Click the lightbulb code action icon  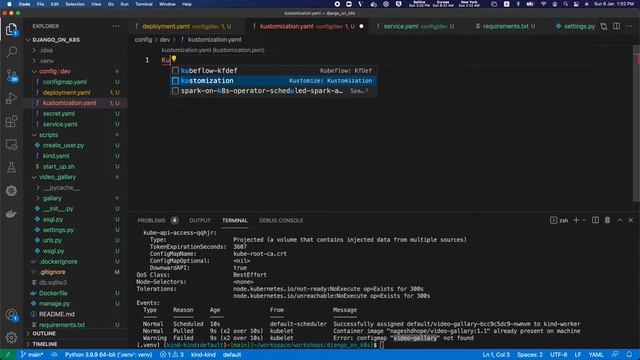click(174, 59)
